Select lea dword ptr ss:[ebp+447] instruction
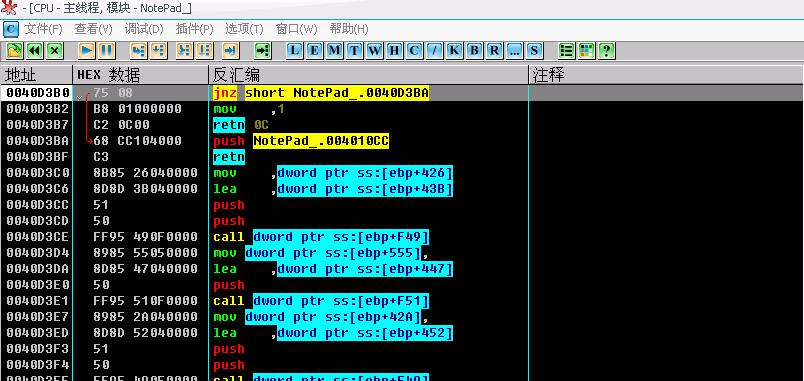The image size is (804, 381). click(333, 269)
